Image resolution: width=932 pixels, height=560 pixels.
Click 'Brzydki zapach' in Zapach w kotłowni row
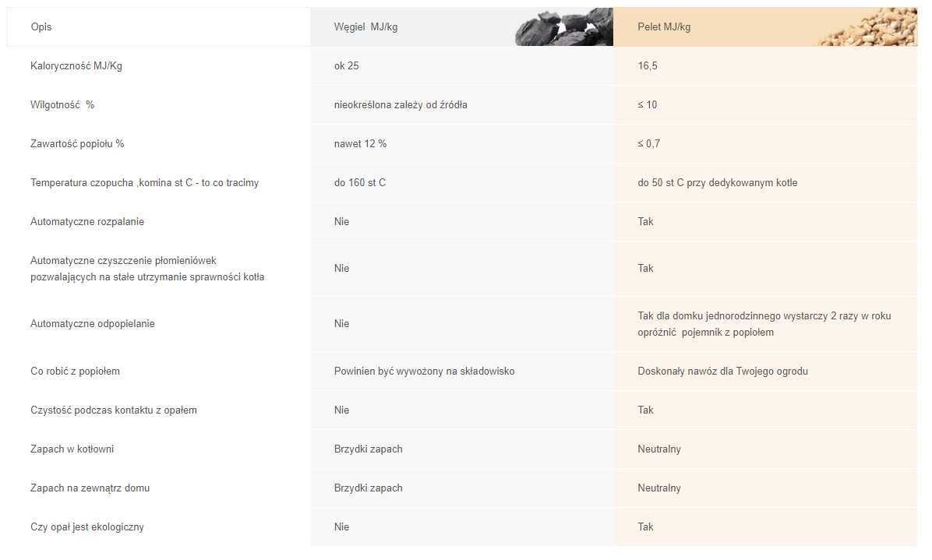[x=368, y=449]
